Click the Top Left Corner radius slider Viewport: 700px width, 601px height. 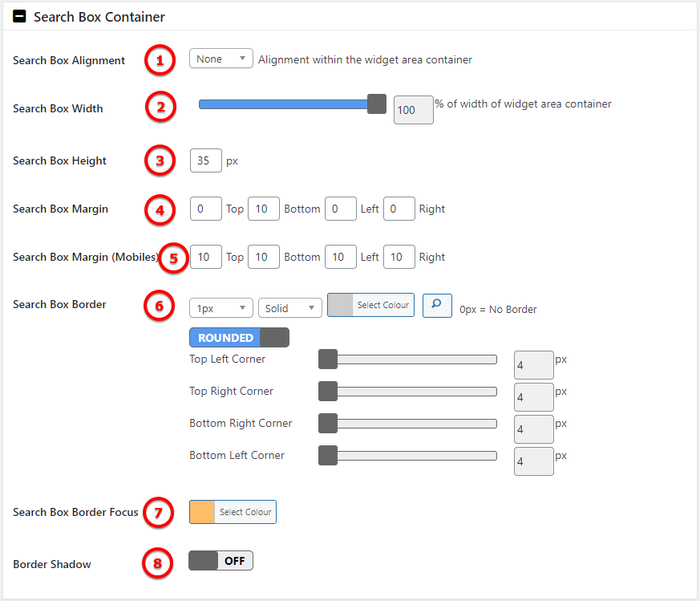point(407,359)
